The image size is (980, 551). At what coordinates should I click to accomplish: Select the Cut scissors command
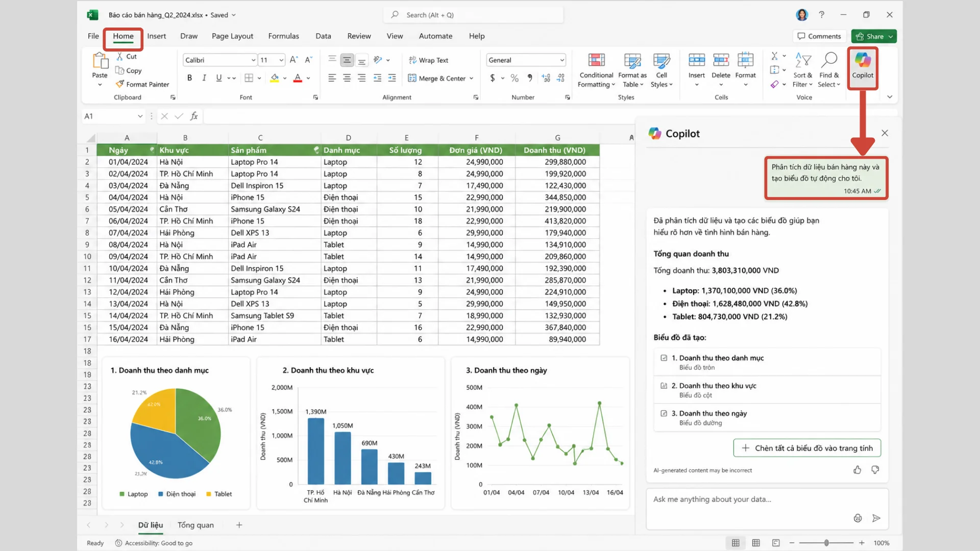[127, 57]
